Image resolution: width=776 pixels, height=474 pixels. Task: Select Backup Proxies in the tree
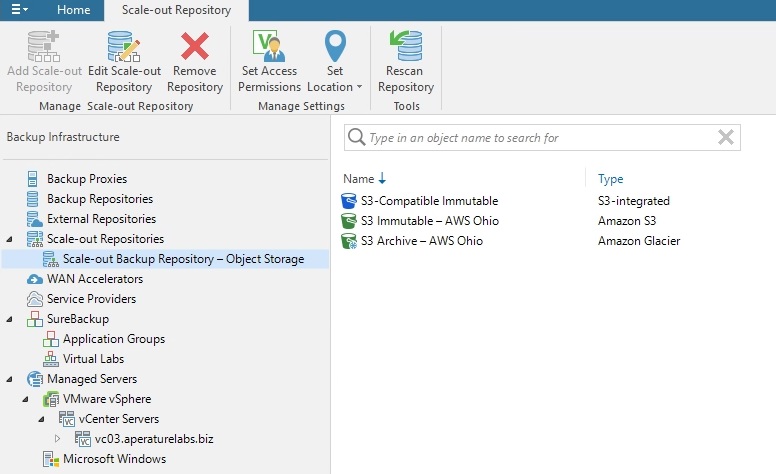[x=87, y=179]
